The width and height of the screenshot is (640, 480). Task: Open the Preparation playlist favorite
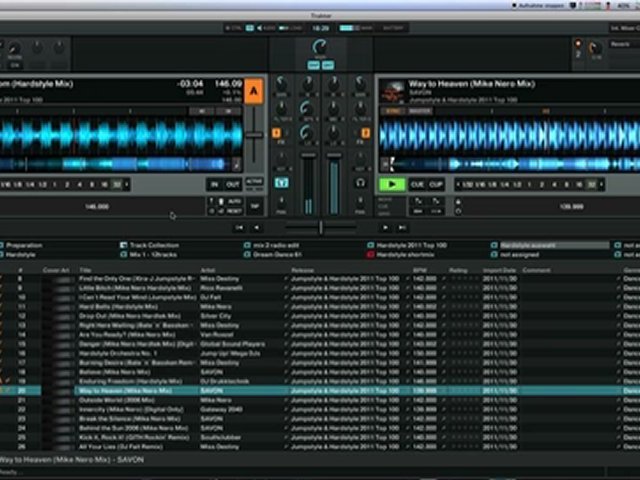[x=26, y=245]
